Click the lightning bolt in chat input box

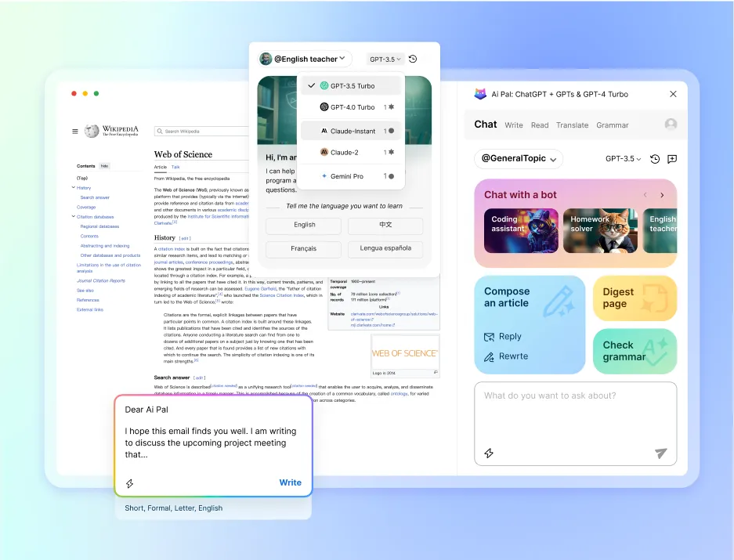pyautogui.click(x=489, y=453)
